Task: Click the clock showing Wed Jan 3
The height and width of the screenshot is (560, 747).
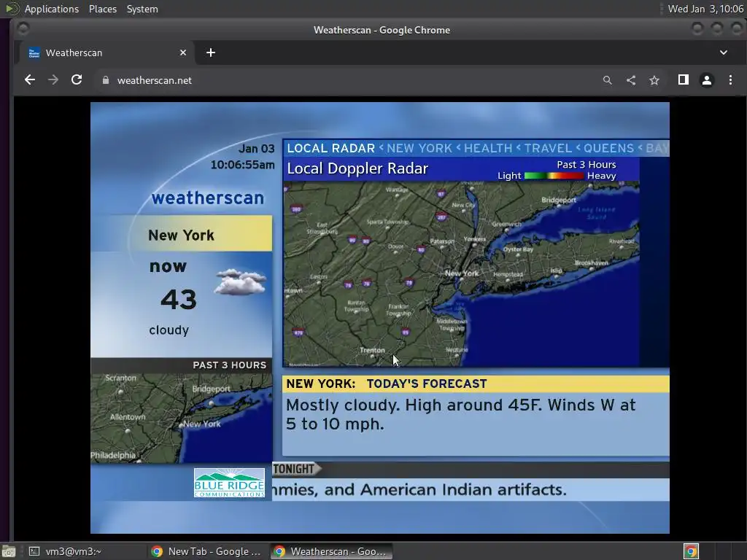Action: 705,9
